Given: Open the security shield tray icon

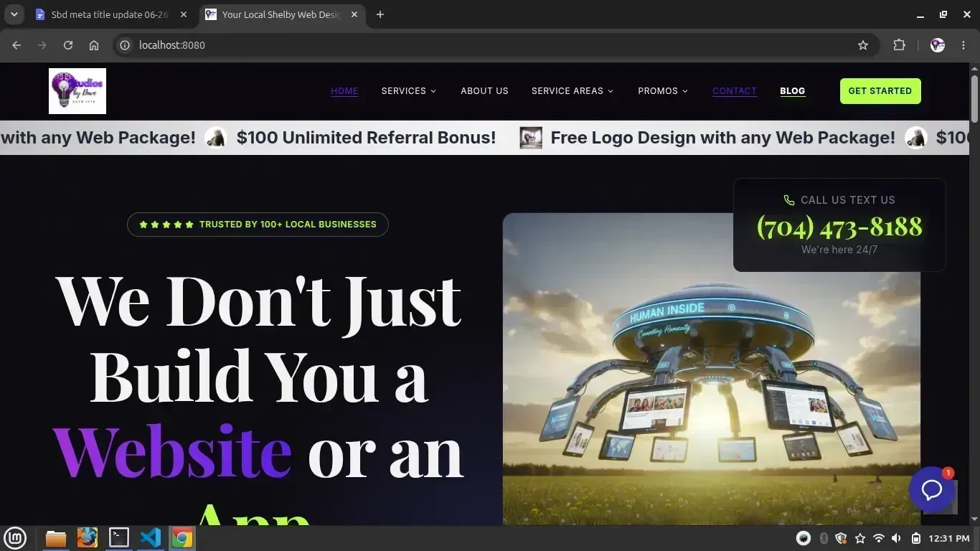Looking at the screenshot, I should [841, 538].
